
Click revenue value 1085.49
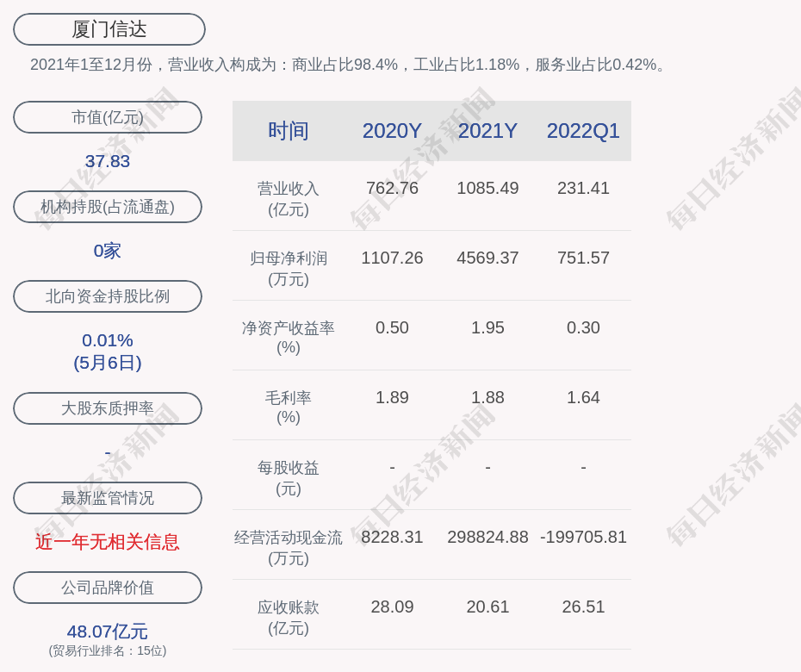click(x=487, y=188)
